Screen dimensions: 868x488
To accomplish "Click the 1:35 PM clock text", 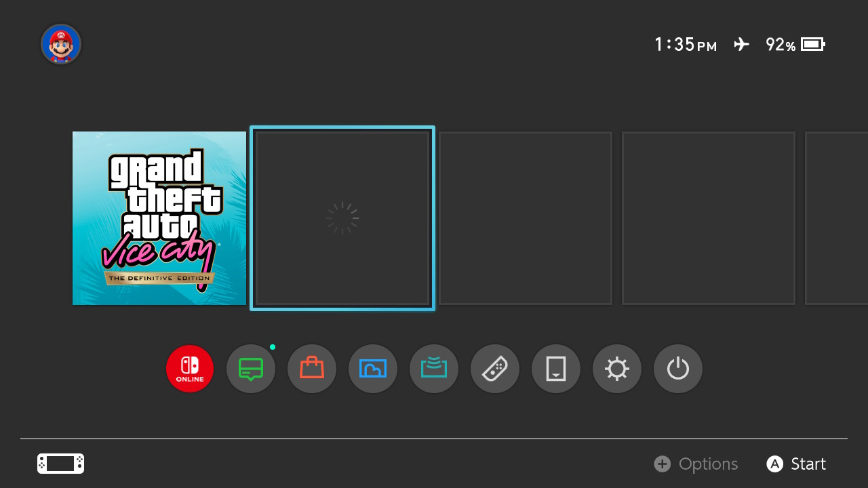I will click(x=686, y=45).
